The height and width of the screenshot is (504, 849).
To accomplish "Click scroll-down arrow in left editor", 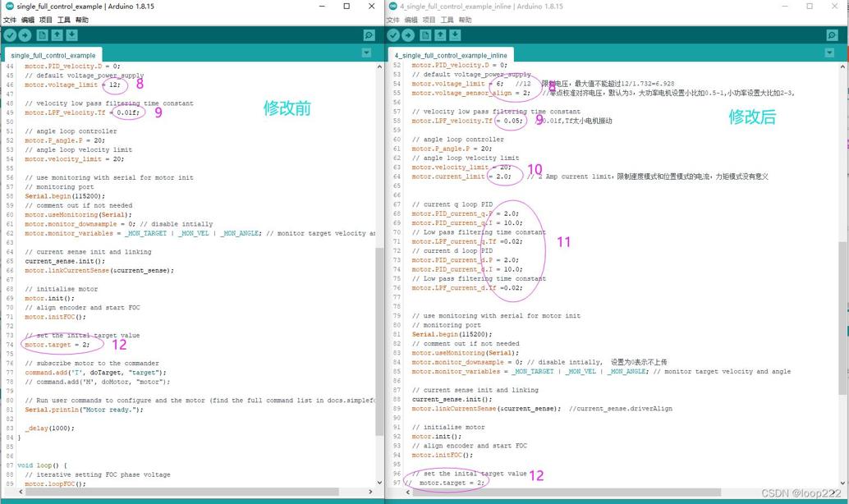I will coord(379,483).
